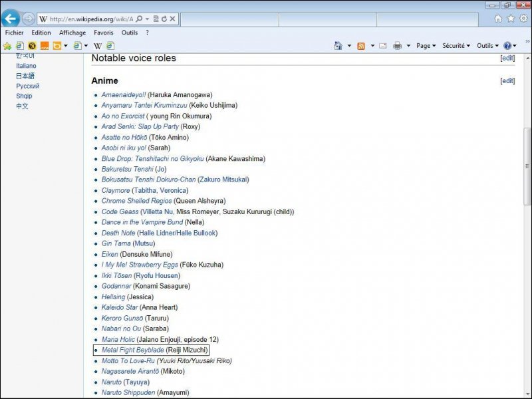Open the Villetta Nu character link
The height and width of the screenshot is (399, 532).
[x=158, y=211]
